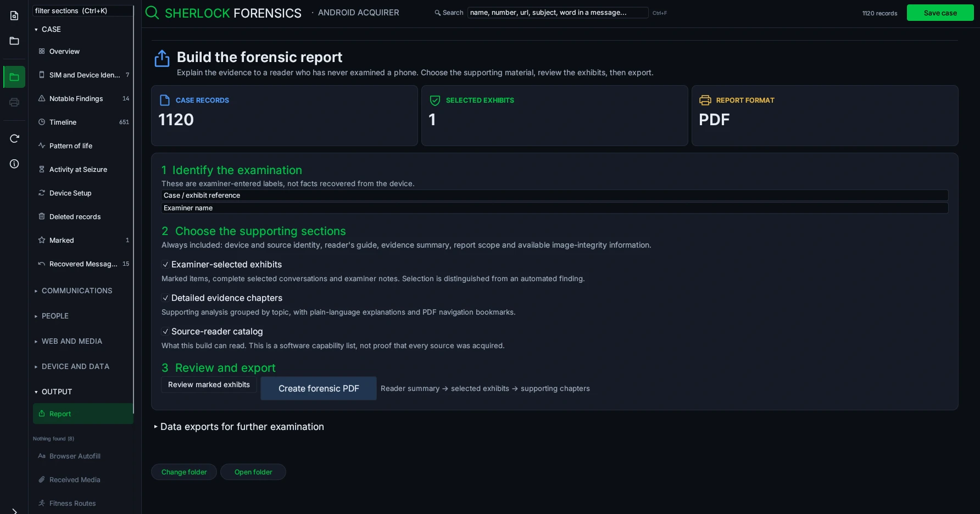Screen dimensions: 980x514
Task: Click the Browser Autofill Aa icon
Action: (x=42, y=456)
